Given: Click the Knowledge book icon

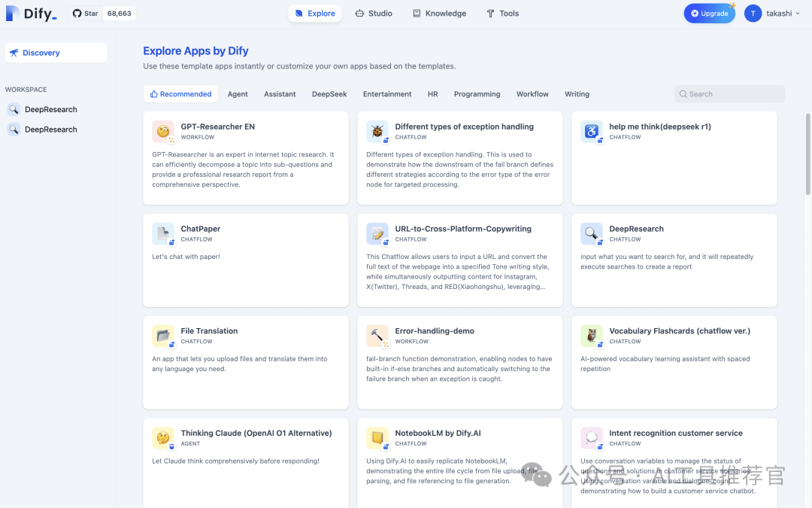Looking at the screenshot, I should pyautogui.click(x=417, y=14).
